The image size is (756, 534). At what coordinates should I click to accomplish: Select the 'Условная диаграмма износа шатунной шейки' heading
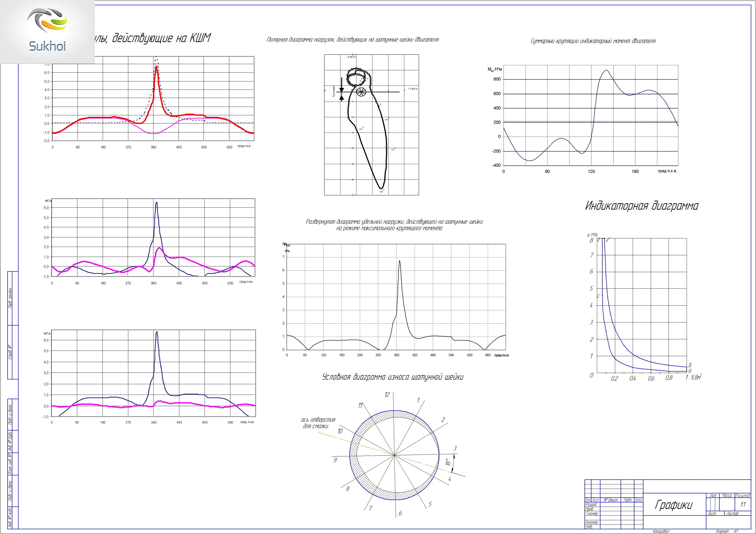click(392, 377)
